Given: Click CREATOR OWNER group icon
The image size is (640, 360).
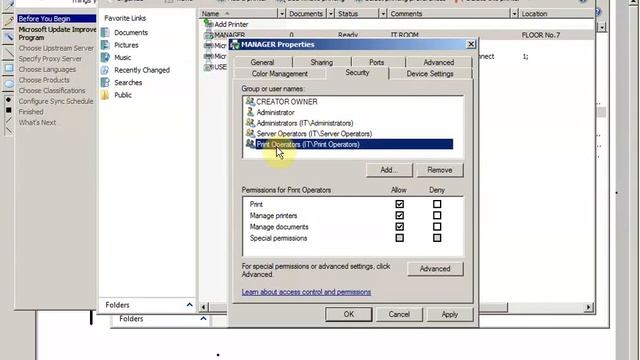Looking at the screenshot, I should (x=250, y=101).
